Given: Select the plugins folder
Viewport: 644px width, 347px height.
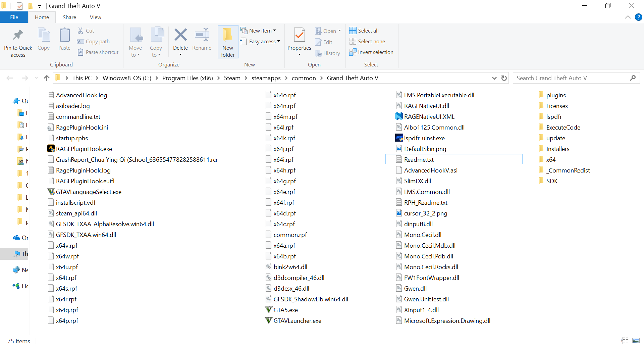Looking at the screenshot, I should pyautogui.click(x=552, y=95).
